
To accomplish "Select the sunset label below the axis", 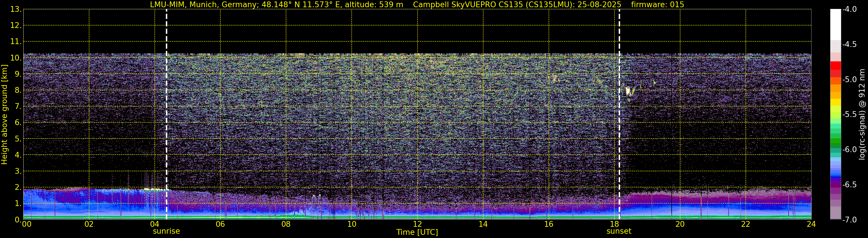I will tap(619, 231).
